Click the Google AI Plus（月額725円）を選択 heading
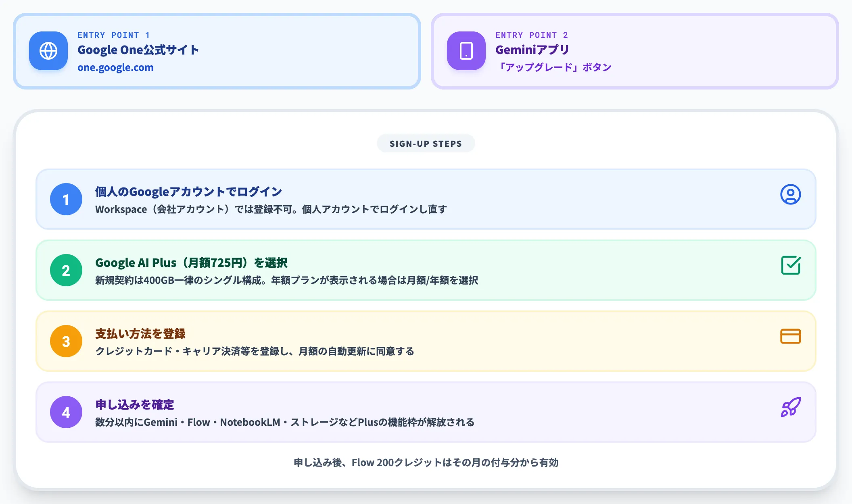Viewport: 852px width, 504px height. 191,262
